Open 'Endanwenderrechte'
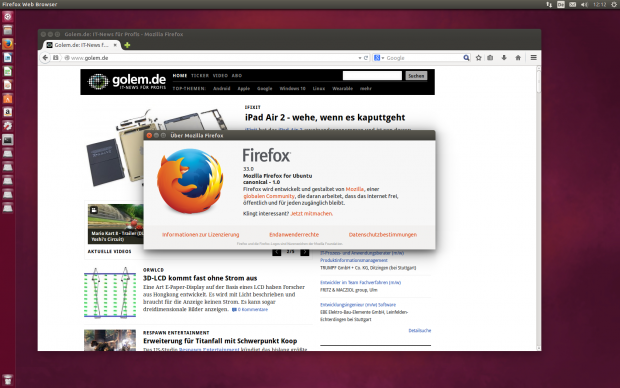 [x=294, y=235]
